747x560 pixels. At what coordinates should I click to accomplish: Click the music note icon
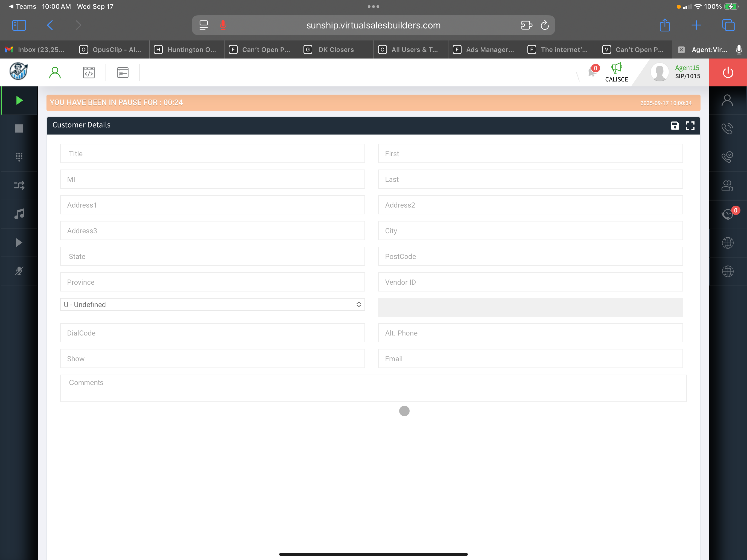pyautogui.click(x=19, y=214)
